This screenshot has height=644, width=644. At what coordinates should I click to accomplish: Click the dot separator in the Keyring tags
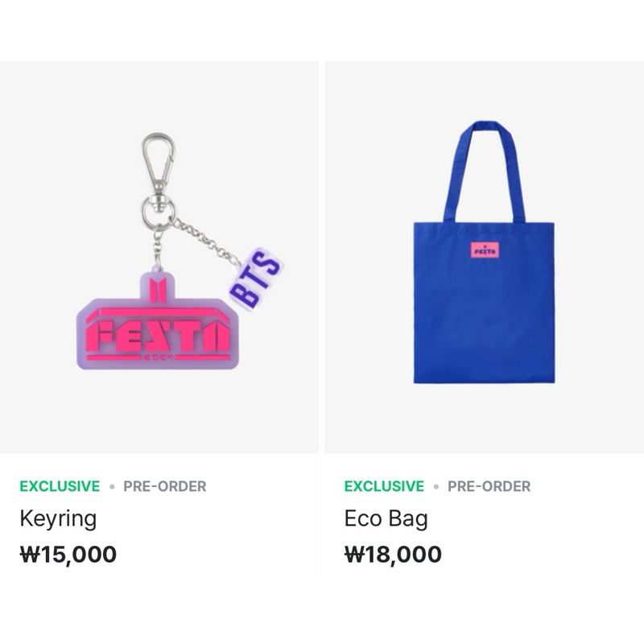[112, 487]
